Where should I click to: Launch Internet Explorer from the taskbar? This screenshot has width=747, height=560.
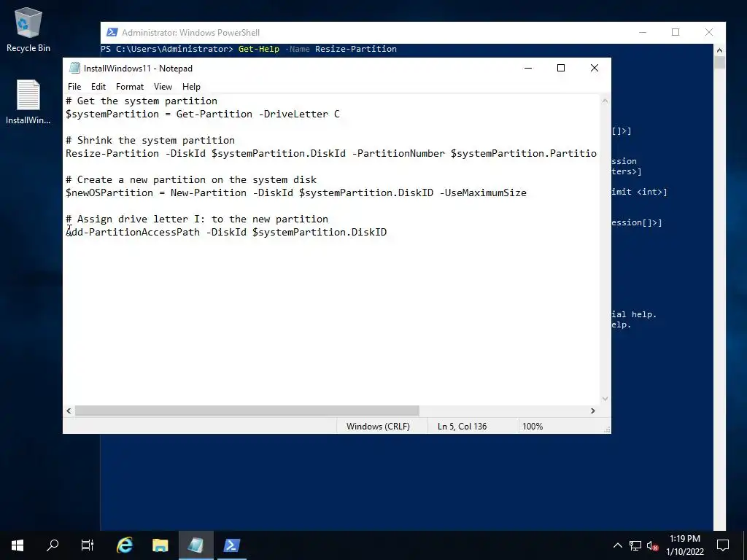(x=125, y=545)
